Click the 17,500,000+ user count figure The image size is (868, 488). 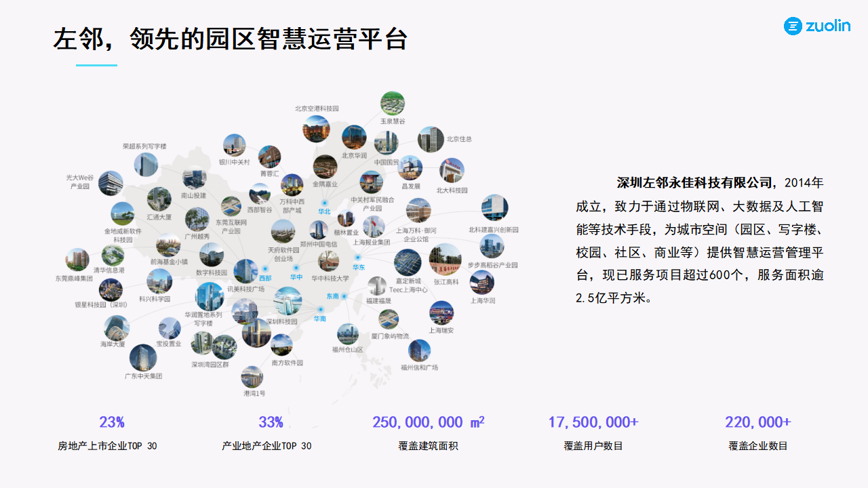[x=593, y=422]
